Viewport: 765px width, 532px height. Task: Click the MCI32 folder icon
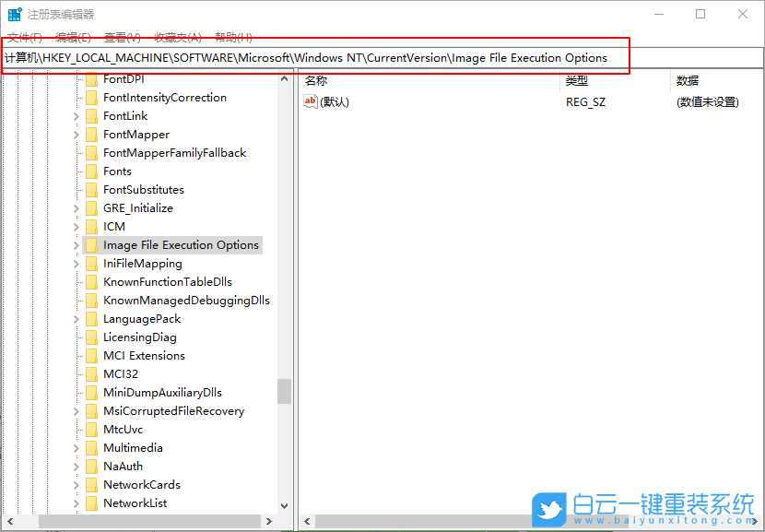click(93, 373)
